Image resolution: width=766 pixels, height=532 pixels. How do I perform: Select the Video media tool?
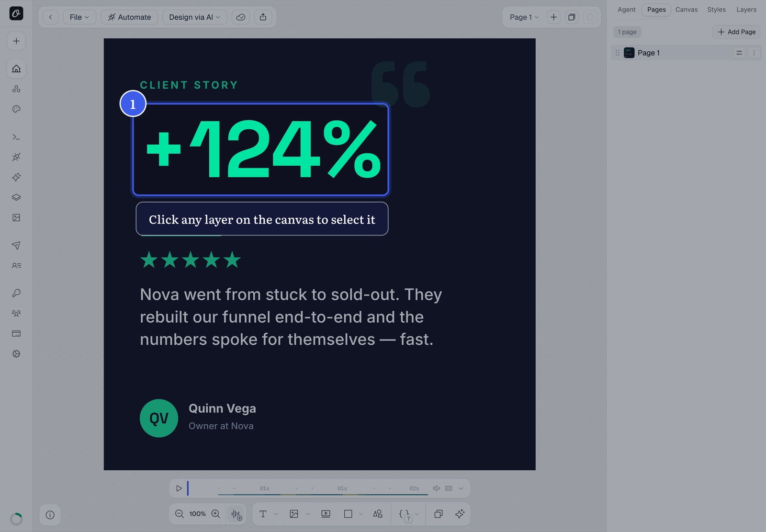point(326,514)
